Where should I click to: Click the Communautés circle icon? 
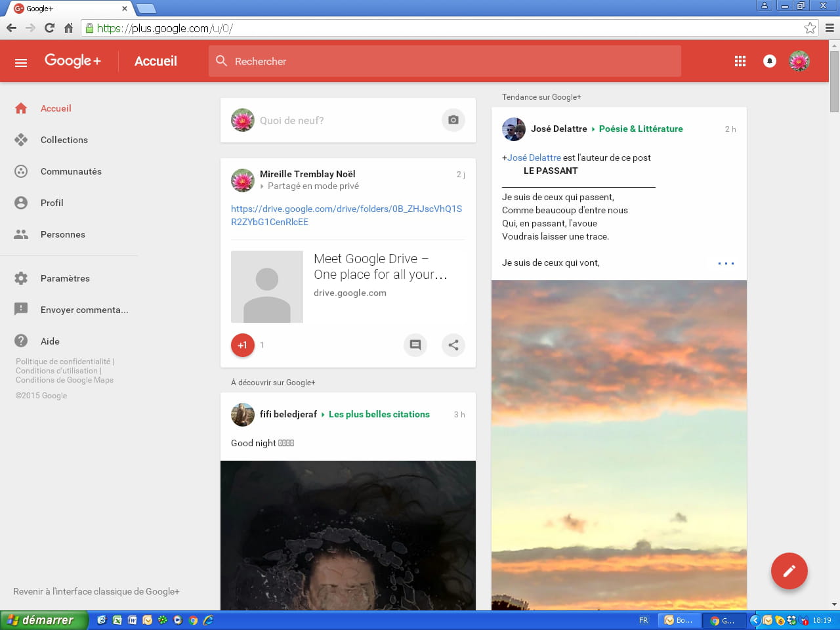pos(21,171)
